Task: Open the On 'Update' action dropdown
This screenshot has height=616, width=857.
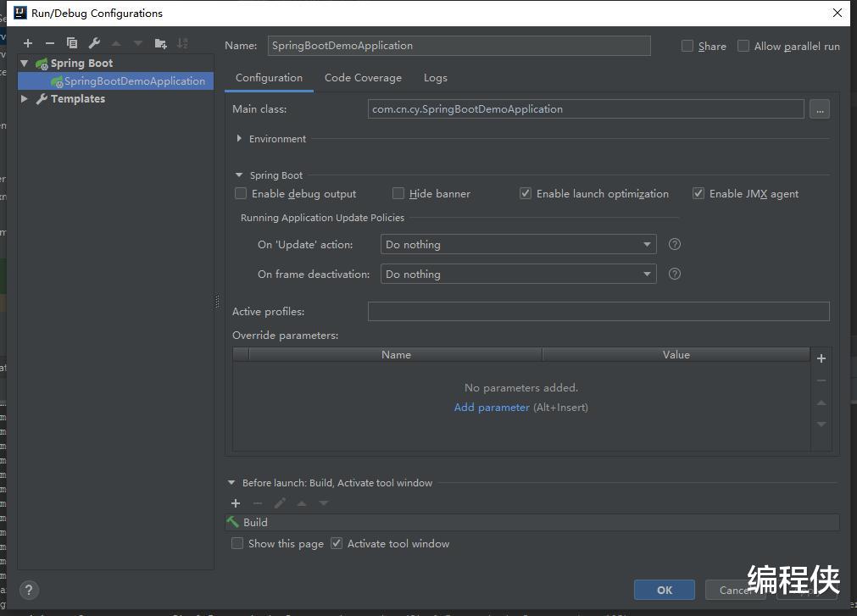Action: click(x=518, y=244)
